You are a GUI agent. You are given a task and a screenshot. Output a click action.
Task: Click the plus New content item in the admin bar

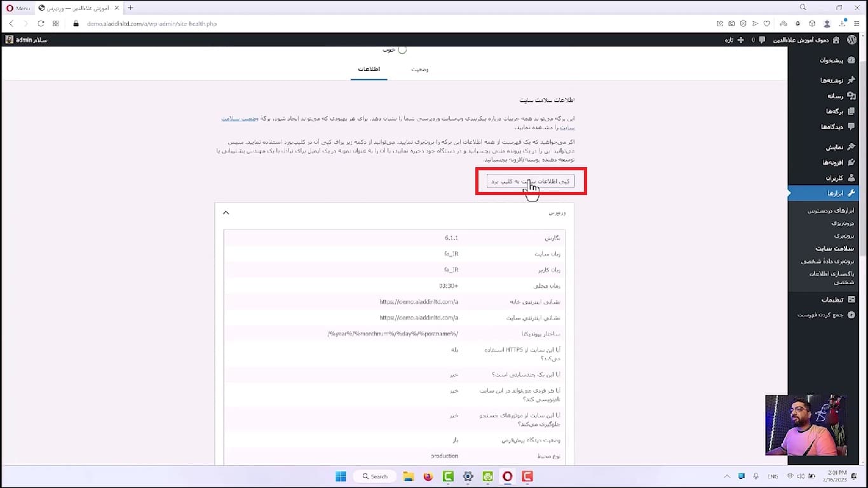coord(733,39)
